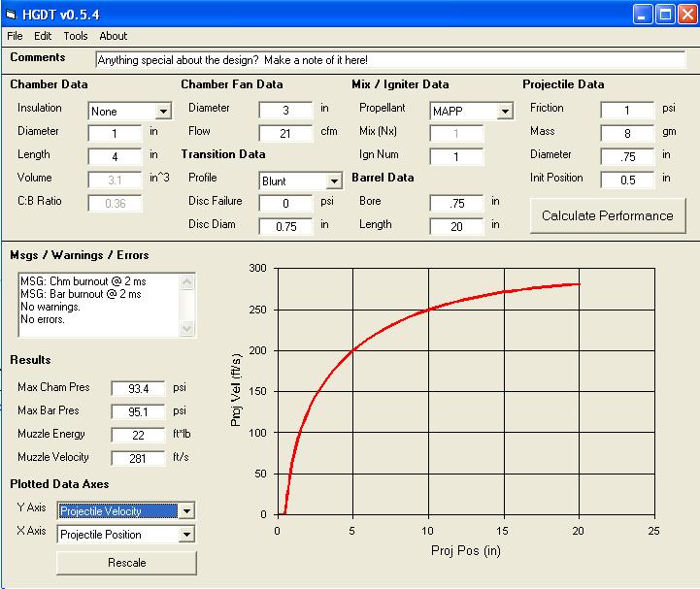Maximize the HGDT window
700x589 pixels.
665,15
